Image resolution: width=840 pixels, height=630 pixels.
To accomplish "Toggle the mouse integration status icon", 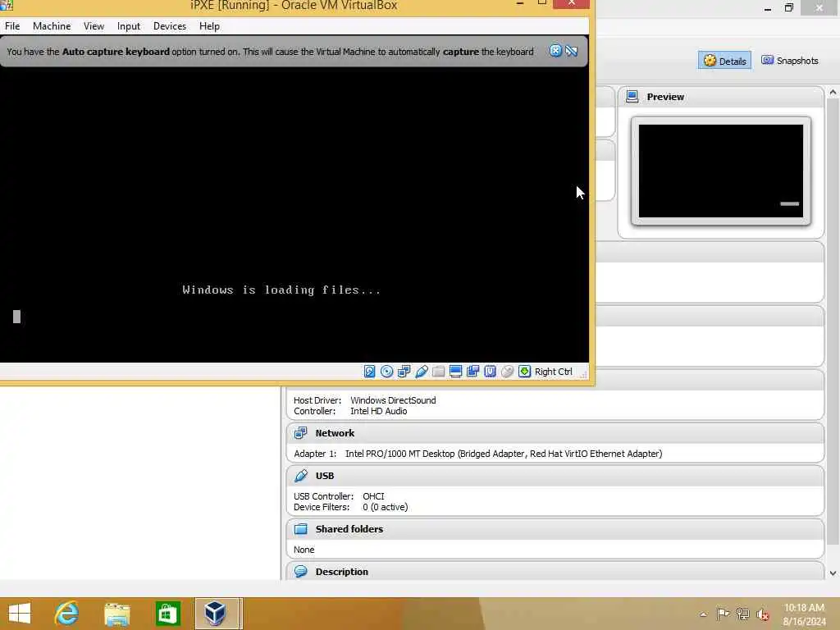I will coord(507,372).
